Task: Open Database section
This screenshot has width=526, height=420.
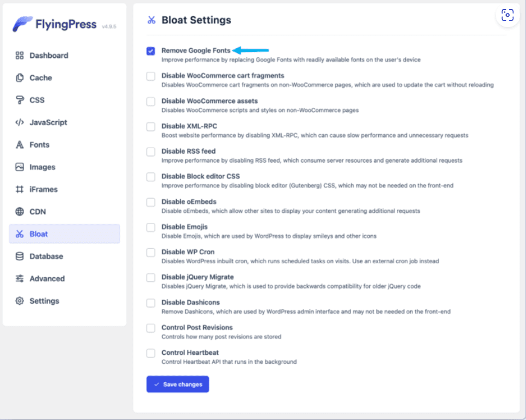Action: [x=65, y=256]
